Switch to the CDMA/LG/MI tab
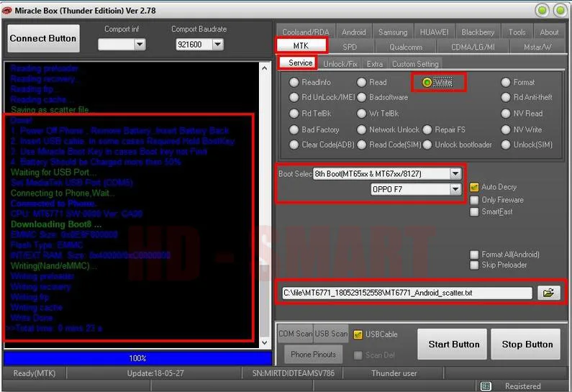Screen dimensions: 572x392 (x=473, y=47)
